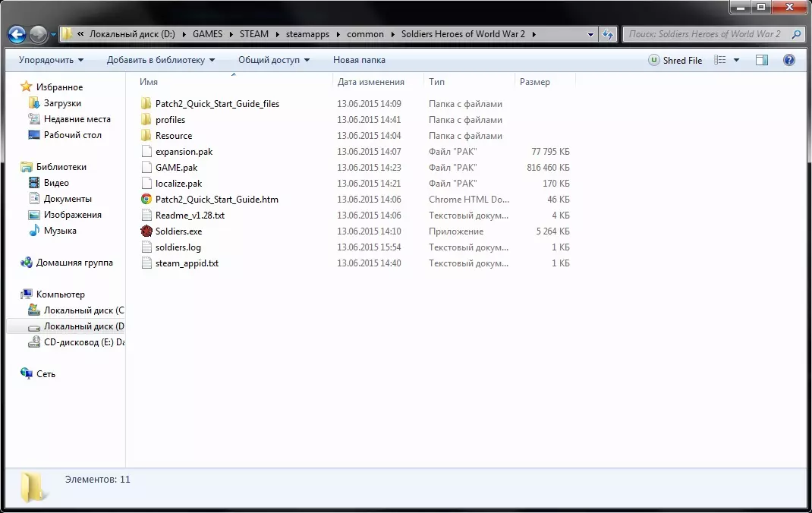Open Загрузки in favorites
The height and width of the screenshot is (513, 812).
pyautogui.click(x=62, y=103)
